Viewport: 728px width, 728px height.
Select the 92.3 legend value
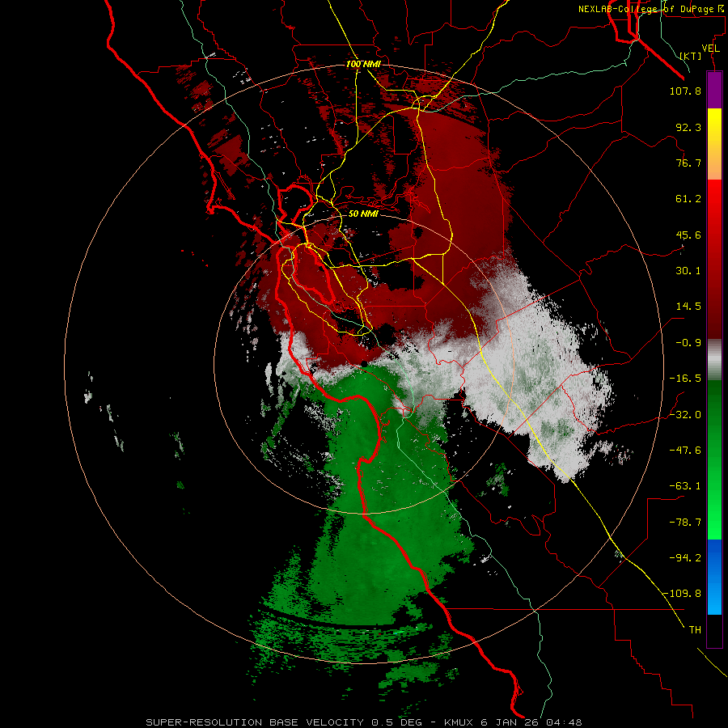click(x=688, y=127)
